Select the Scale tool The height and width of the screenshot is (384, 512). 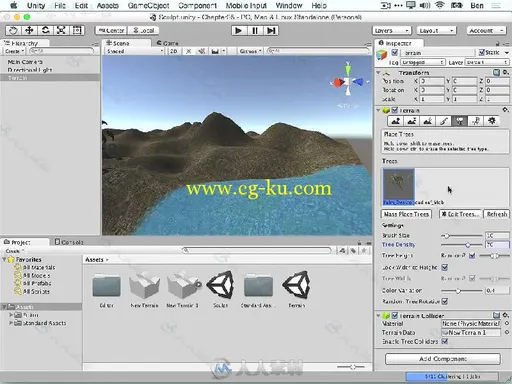(61, 30)
